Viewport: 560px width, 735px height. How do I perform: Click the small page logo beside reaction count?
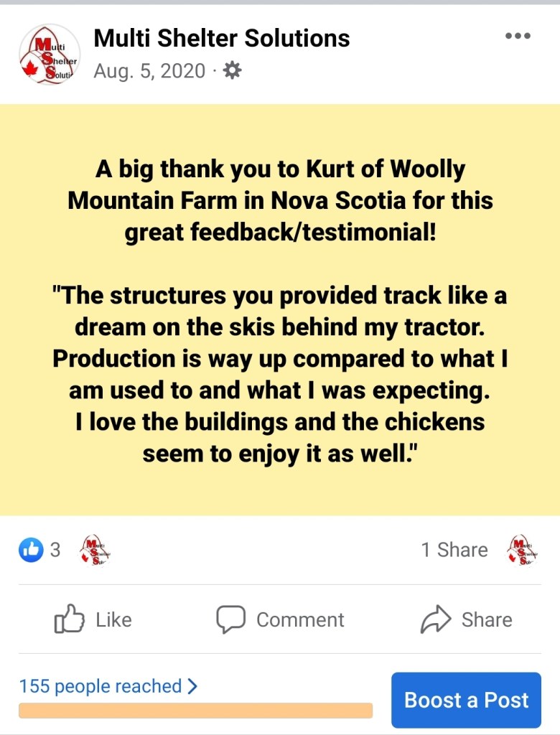95,550
